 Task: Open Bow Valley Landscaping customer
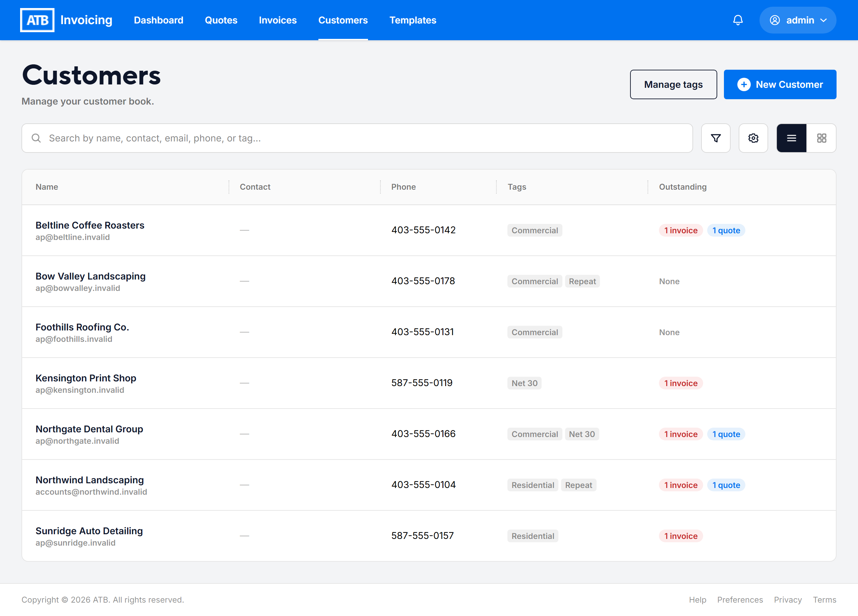point(90,276)
